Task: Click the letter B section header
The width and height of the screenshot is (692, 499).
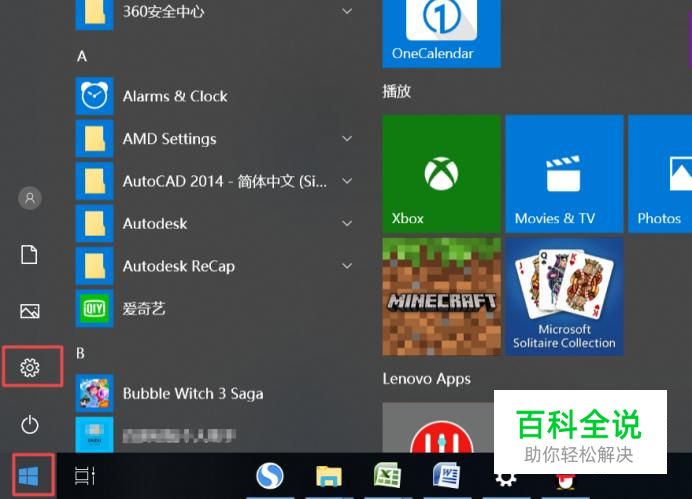Action: (x=80, y=353)
